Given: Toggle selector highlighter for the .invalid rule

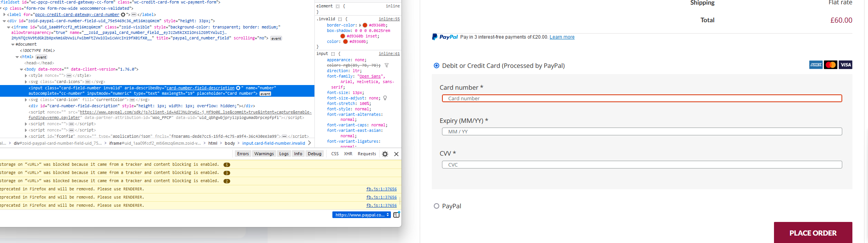Looking at the screenshot, I should (x=340, y=19).
